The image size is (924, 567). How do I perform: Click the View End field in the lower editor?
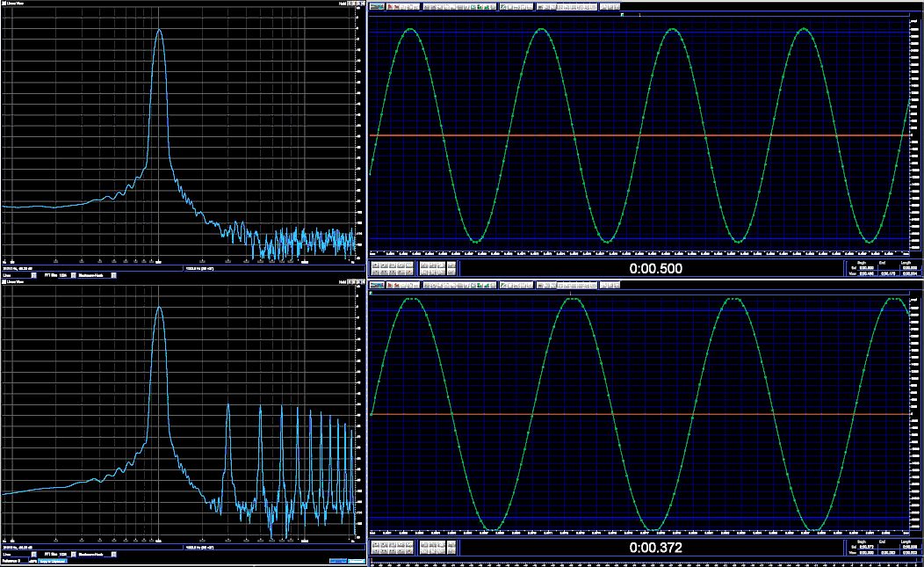(888, 553)
